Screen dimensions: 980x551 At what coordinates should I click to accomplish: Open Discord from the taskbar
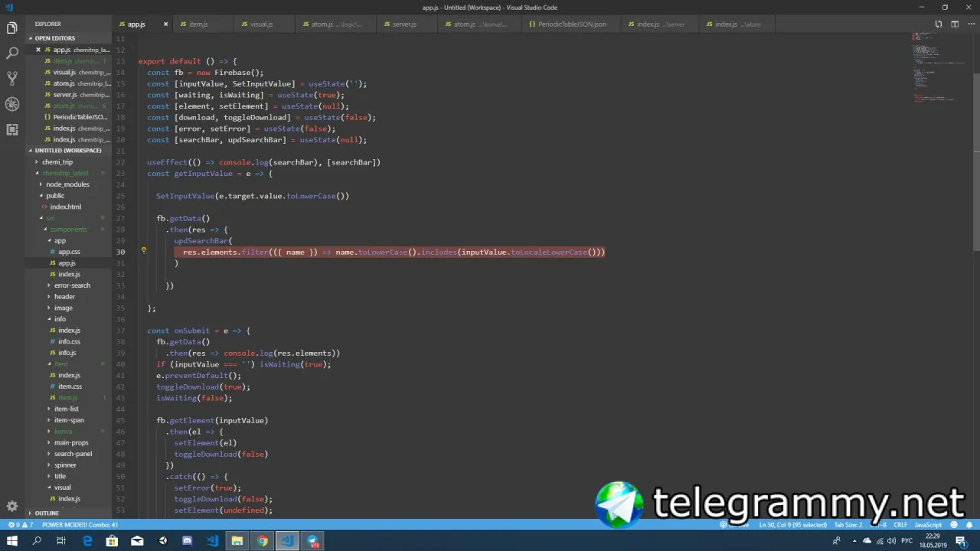[x=188, y=541]
